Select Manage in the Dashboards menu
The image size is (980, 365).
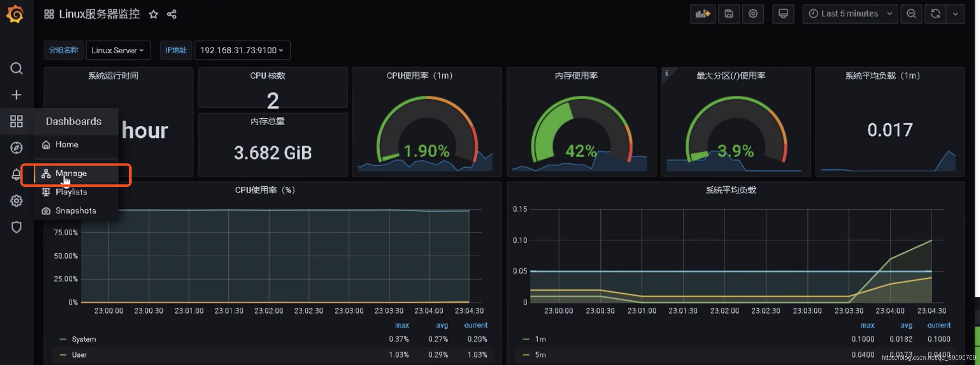[71, 173]
